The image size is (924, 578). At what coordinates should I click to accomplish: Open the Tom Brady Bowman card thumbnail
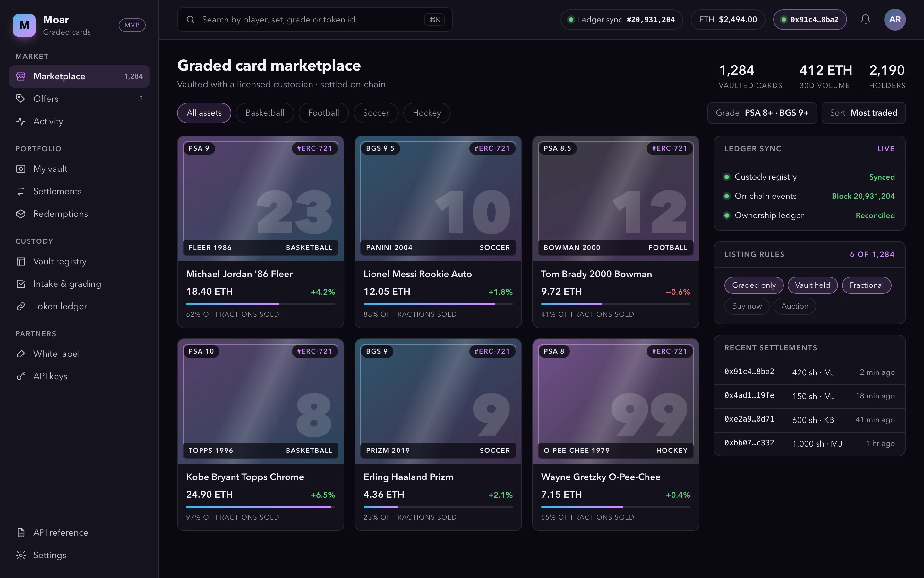pyautogui.click(x=615, y=198)
